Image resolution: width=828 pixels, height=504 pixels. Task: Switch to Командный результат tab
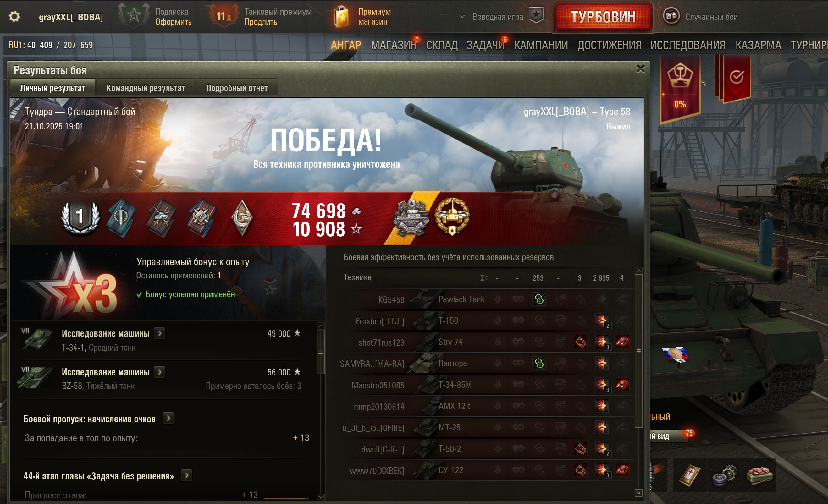coord(146,88)
